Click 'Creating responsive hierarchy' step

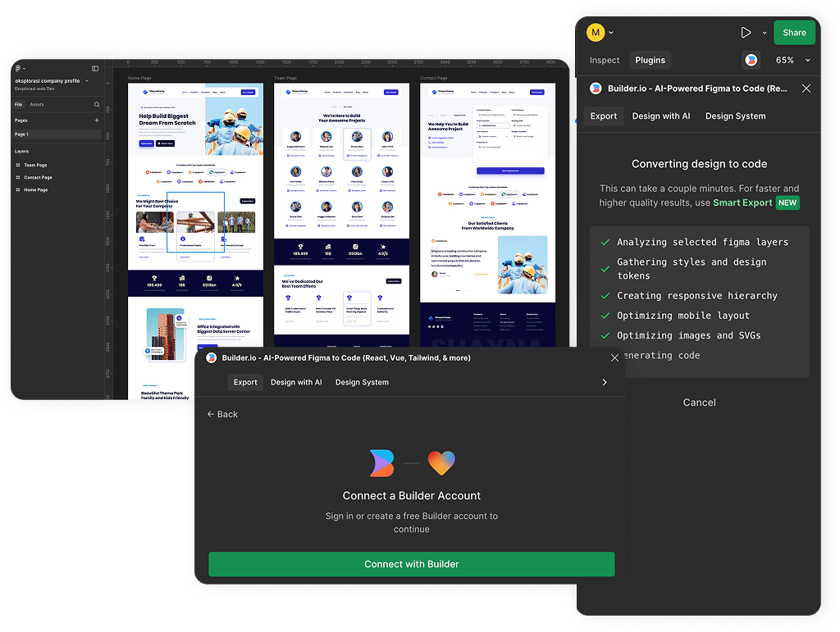(697, 296)
